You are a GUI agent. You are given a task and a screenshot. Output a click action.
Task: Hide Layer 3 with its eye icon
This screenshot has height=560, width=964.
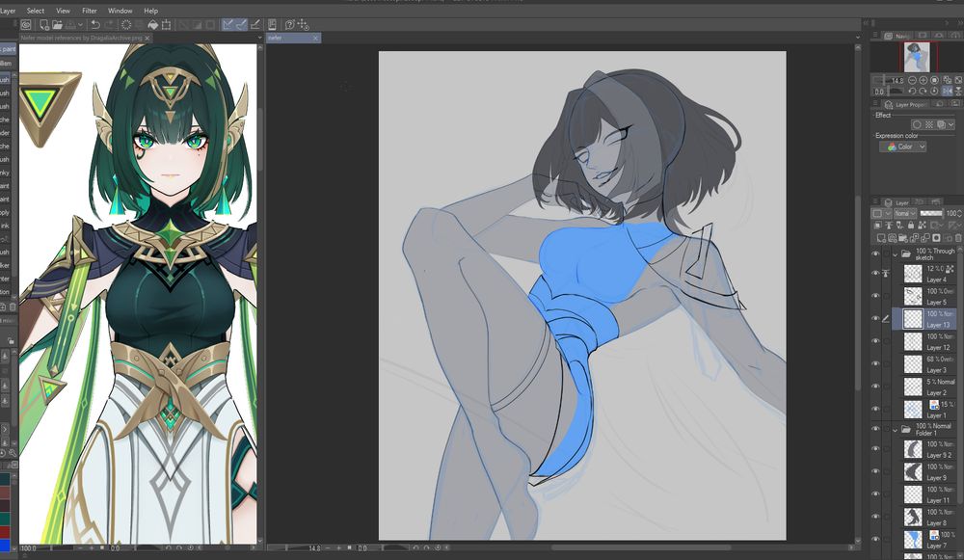click(875, 364)
